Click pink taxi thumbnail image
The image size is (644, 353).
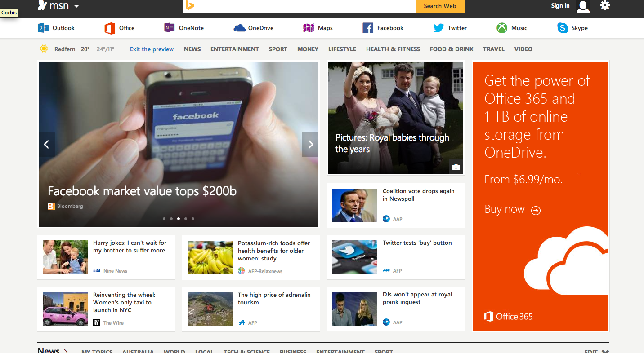65,309
